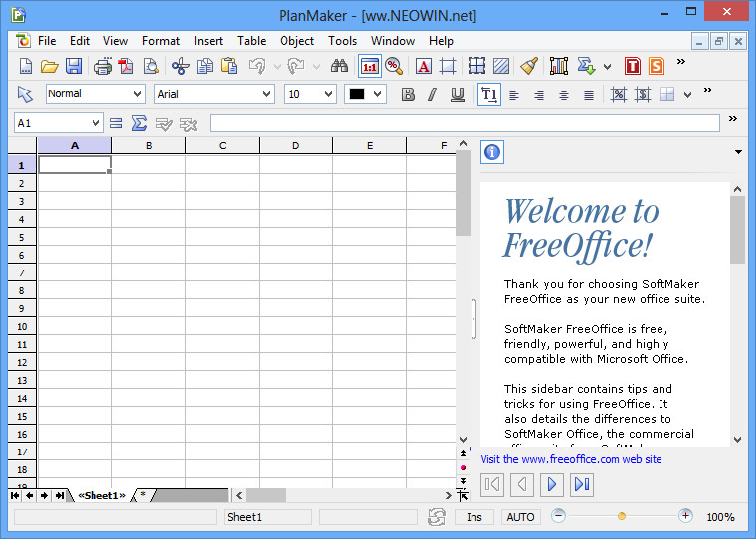Select row 5 header

pos(22,237)
